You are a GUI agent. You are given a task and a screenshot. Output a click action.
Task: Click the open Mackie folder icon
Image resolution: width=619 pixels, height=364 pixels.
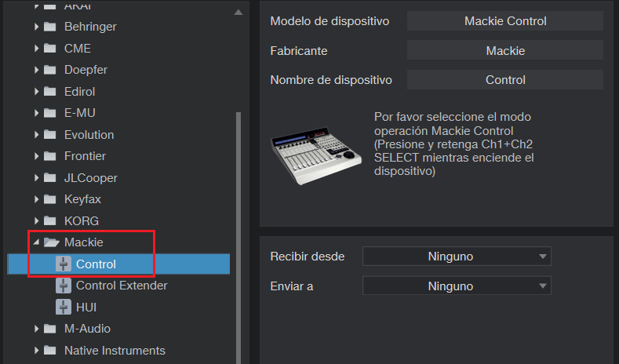tap(51, 242)
